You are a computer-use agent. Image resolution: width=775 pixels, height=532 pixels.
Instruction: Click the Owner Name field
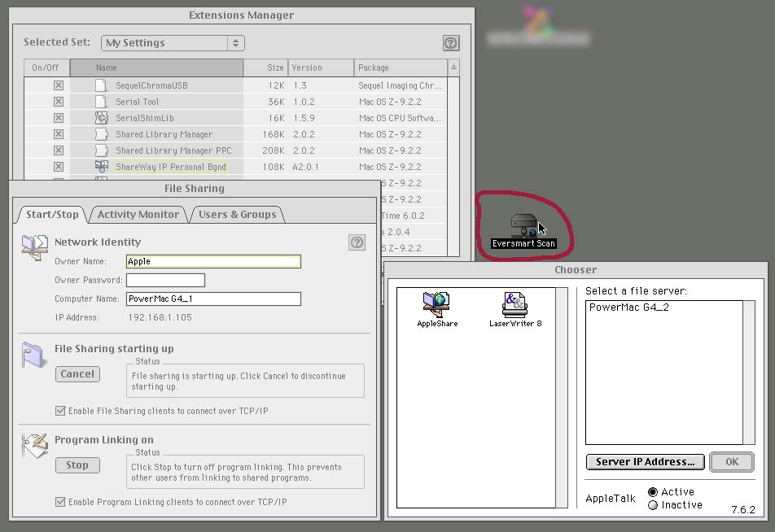pos(213,261)
